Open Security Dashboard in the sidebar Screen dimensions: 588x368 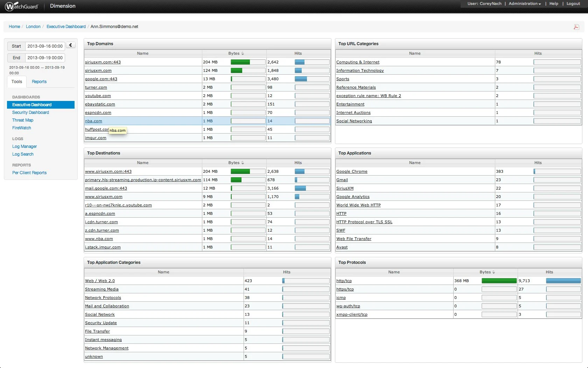(x=30, y=113)
